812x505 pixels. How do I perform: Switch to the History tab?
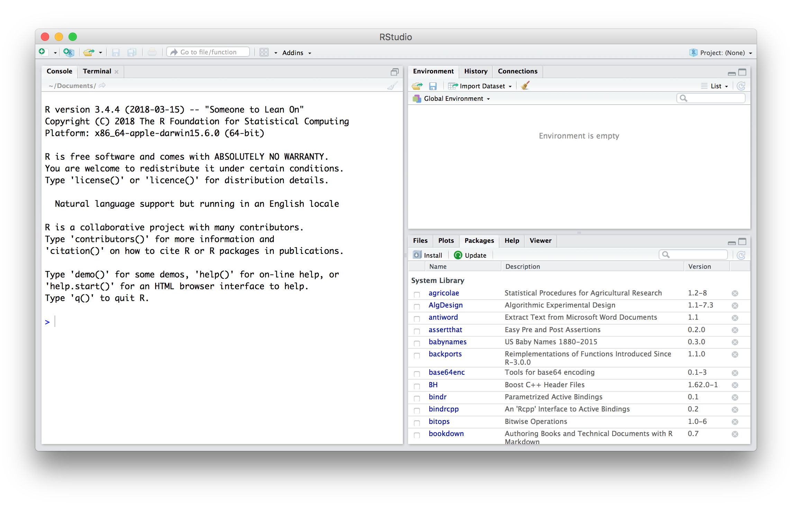click(x=476, y=71)
